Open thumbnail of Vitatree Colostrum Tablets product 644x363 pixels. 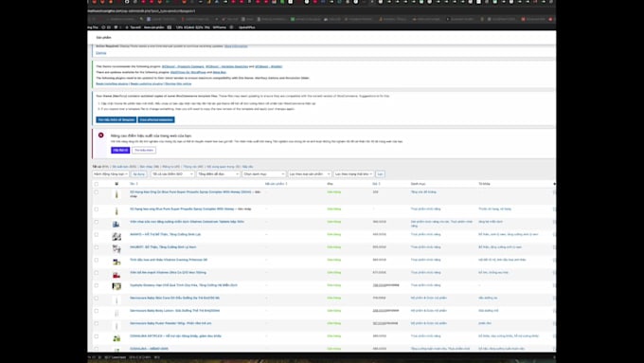(116, 224)
